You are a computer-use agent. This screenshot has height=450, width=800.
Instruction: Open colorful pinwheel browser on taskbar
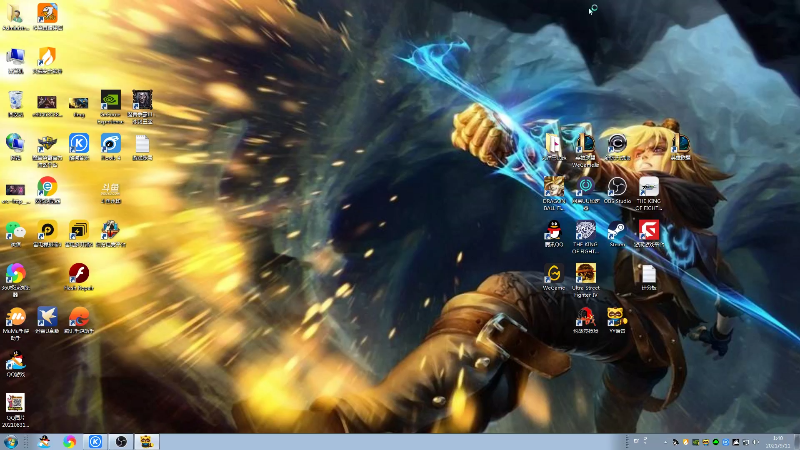[x=69, y=442]
